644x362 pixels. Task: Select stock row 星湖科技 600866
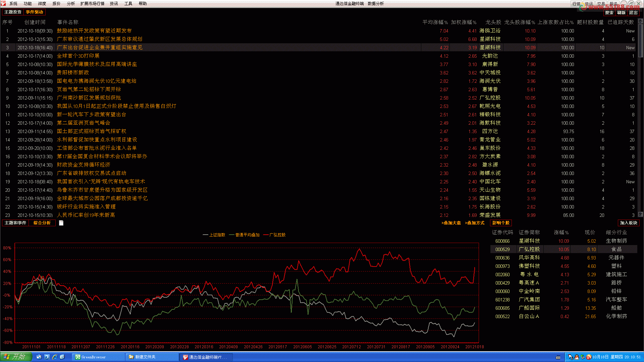563,241
